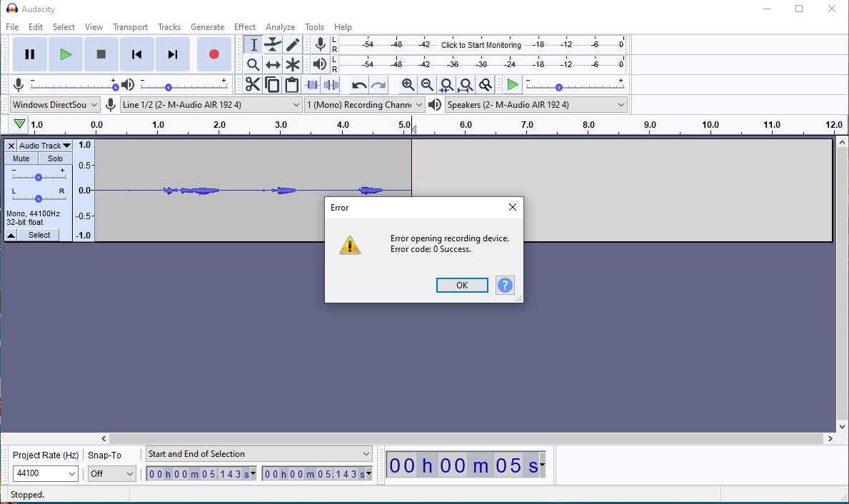Close the Error dialog with X
849x504 pixels.
512,207
